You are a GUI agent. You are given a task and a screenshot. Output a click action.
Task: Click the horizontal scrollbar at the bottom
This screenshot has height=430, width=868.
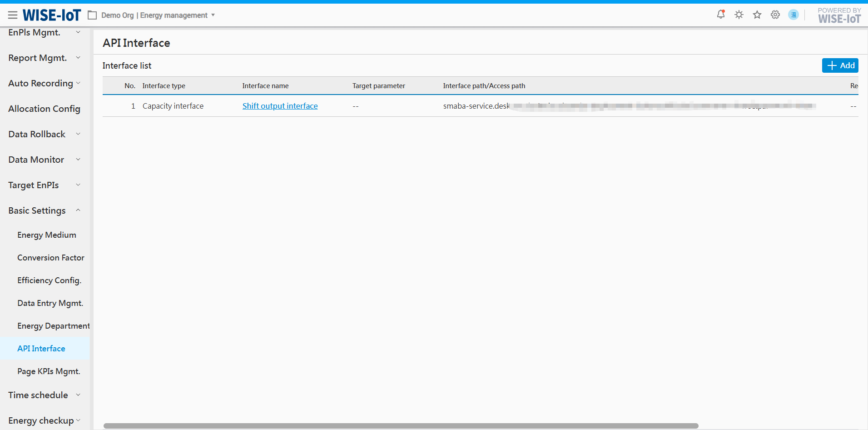[401, 426]
